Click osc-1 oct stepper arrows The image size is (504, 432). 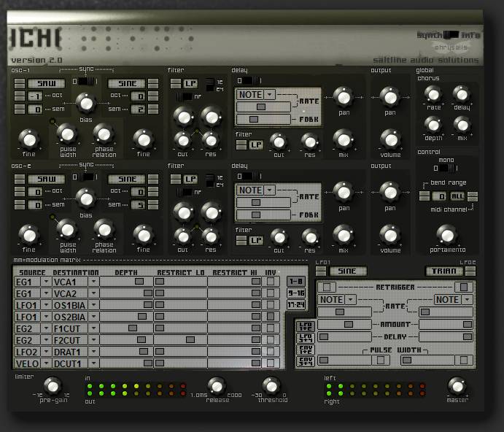(19, 96)
